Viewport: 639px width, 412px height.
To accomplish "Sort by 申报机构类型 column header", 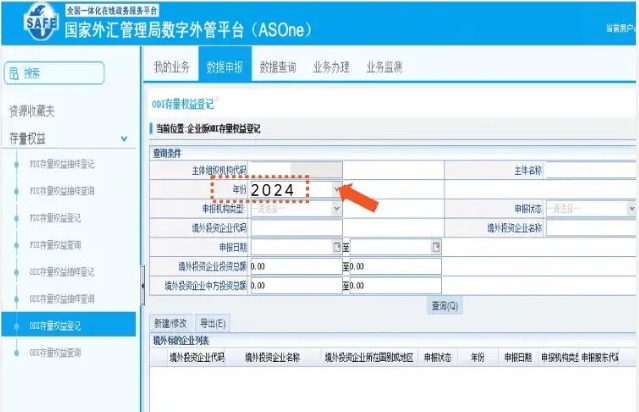I will click(559, 357).
